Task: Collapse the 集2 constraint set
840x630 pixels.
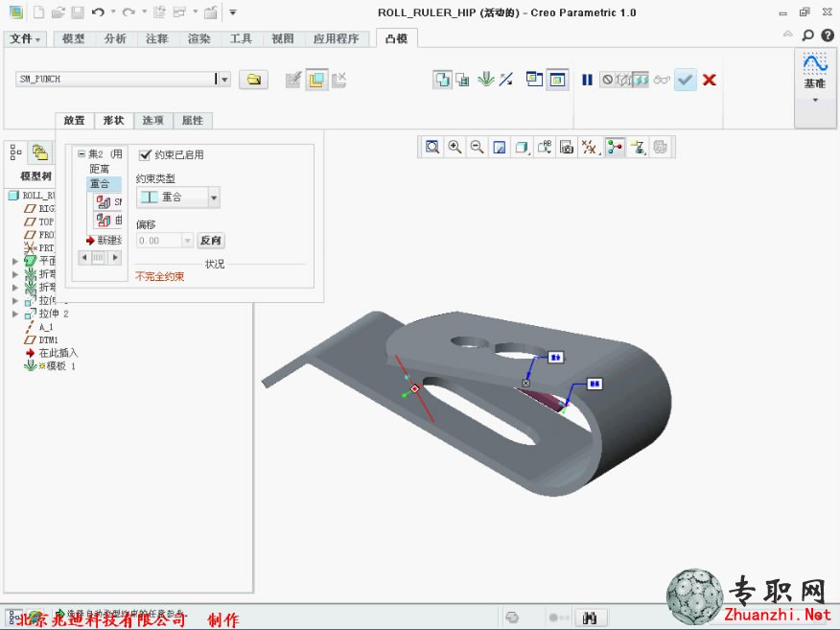Action: 82,153
